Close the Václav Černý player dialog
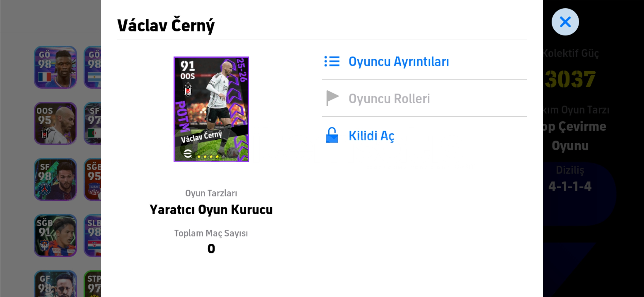Screen dimensions: 644x297 [x=565, y=22]
